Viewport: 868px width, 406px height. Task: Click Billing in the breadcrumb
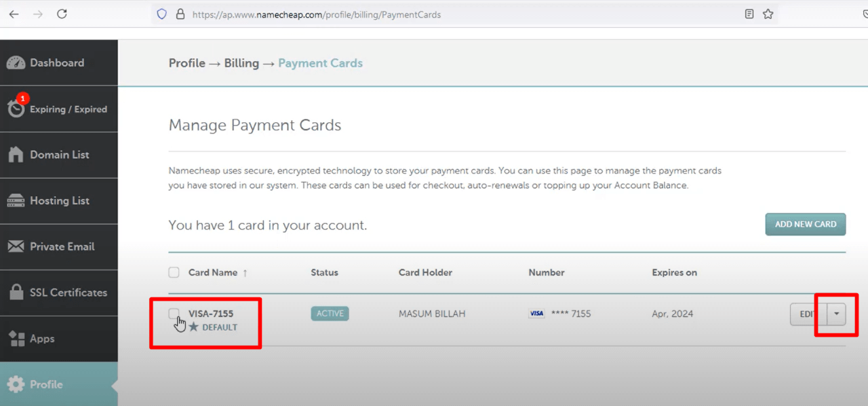click(241, 63)
